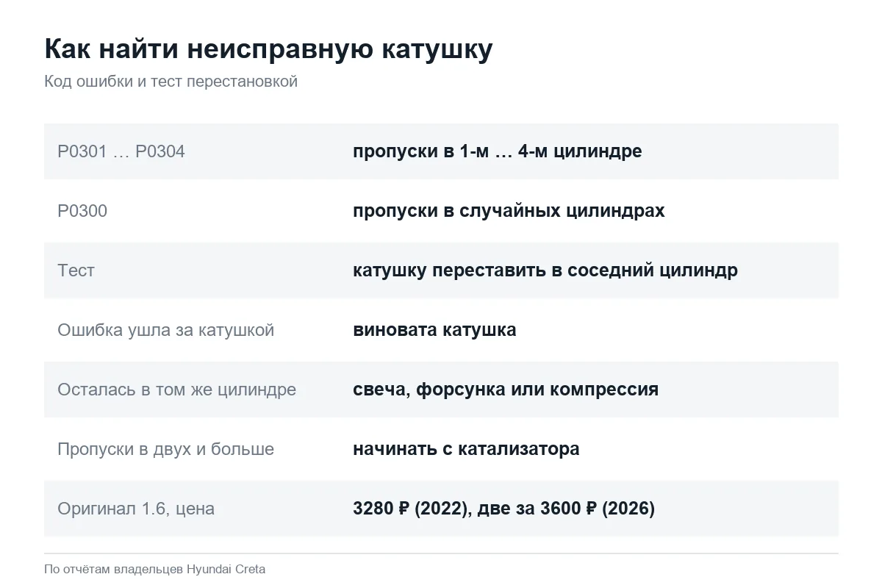882x588 pixels.
Task: Click the row label 'Тест'
Action: click(76, 270)
